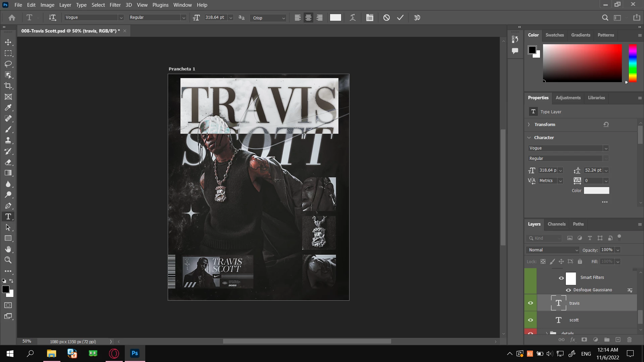Open anti-aliasing Crisp dropdown
Screen dimensions: 644x362
tap(268, 18)
